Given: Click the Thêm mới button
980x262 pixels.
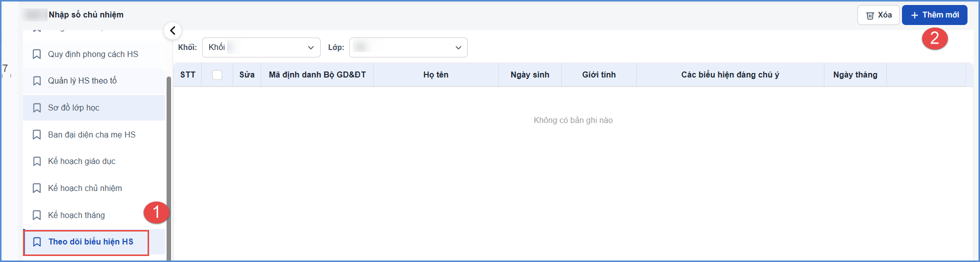Looking at the screenshot, I should [934, 15].
